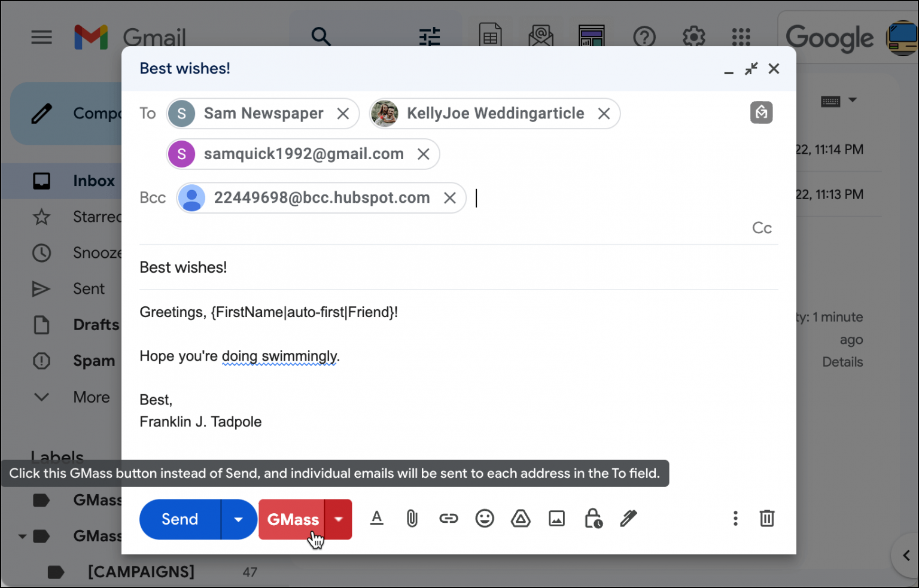Show the Cc recipients field

(761, 227)
